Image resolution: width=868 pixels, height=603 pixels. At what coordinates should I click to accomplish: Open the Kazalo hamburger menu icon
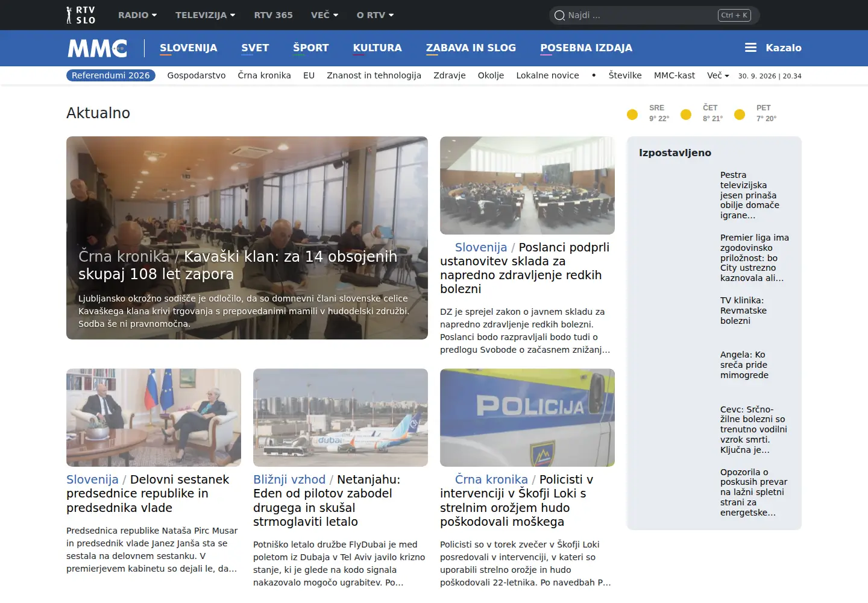750,48
